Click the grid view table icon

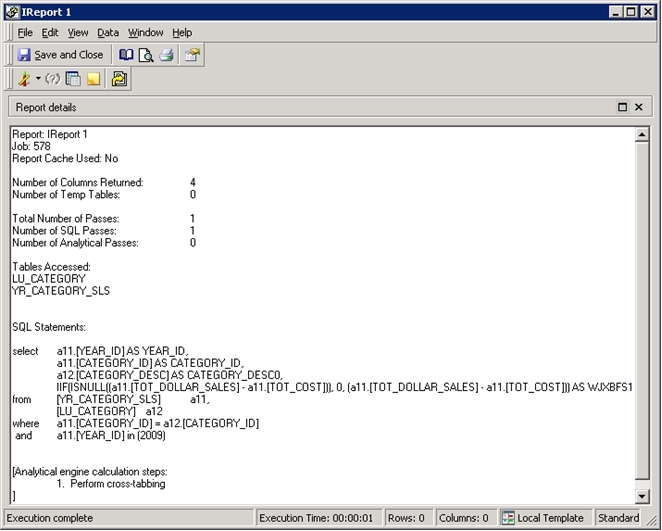73,79
